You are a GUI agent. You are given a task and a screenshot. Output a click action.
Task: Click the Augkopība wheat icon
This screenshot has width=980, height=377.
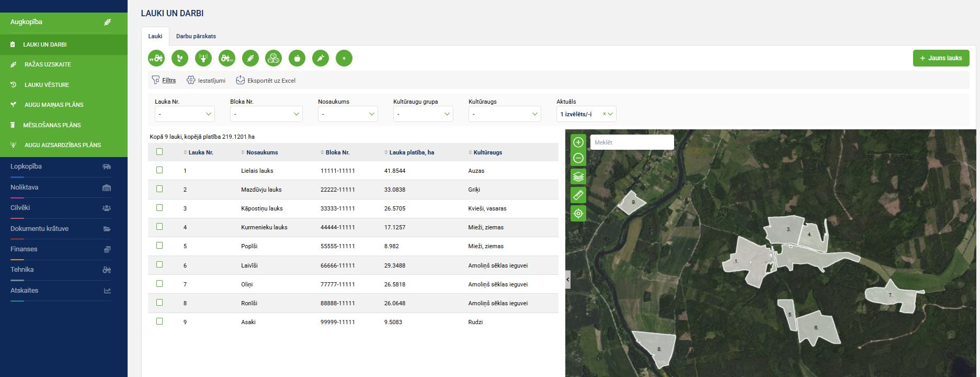click(x=107, y=22)
